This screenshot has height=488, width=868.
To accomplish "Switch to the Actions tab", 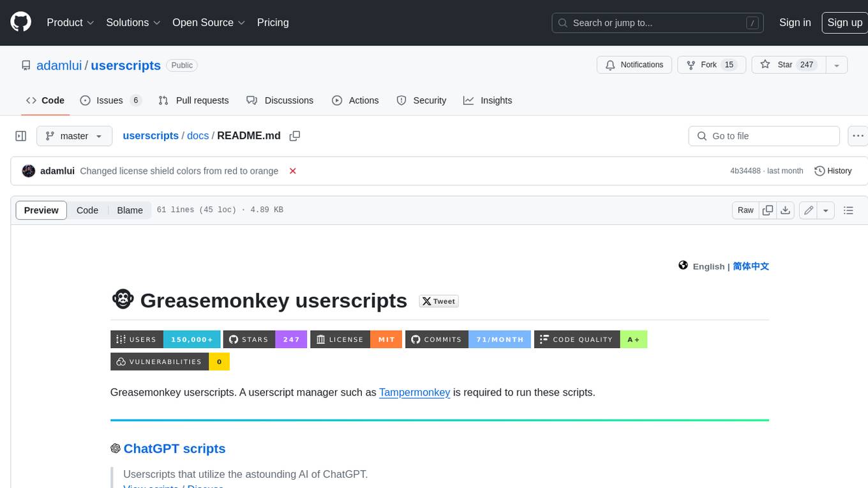I will click(355, 100).
